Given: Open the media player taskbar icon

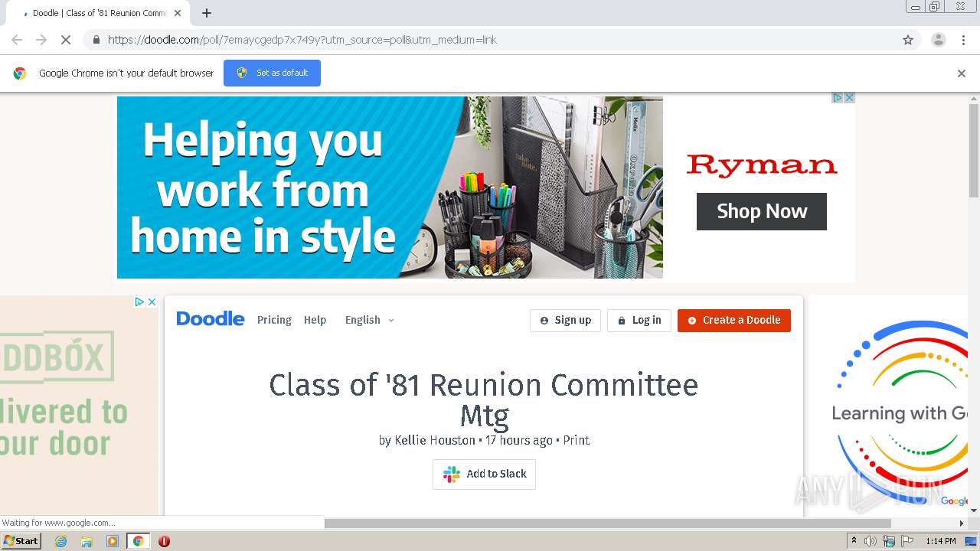Looking at the screenshot, I should pyautogui.click(x=113, y=541).
